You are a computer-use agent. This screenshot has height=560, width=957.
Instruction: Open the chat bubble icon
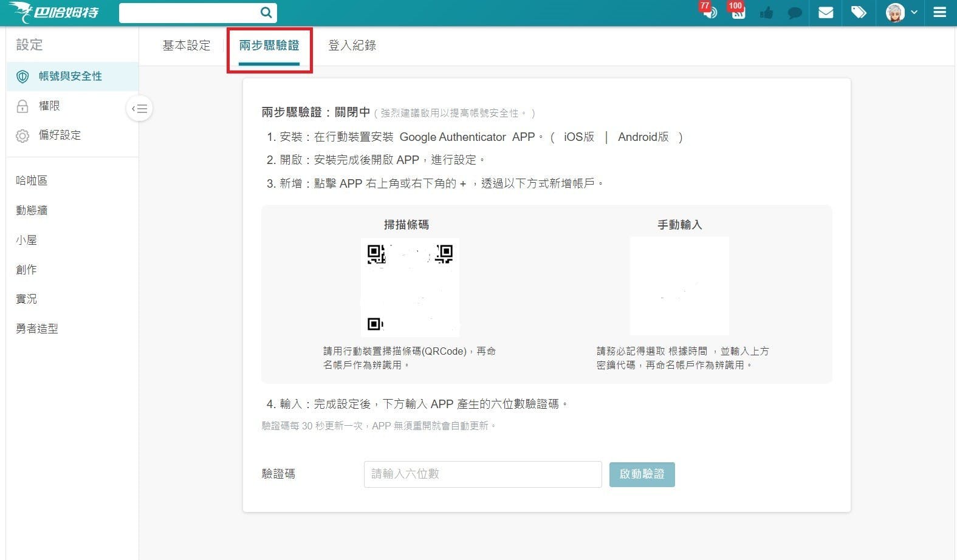pos(795,13)
